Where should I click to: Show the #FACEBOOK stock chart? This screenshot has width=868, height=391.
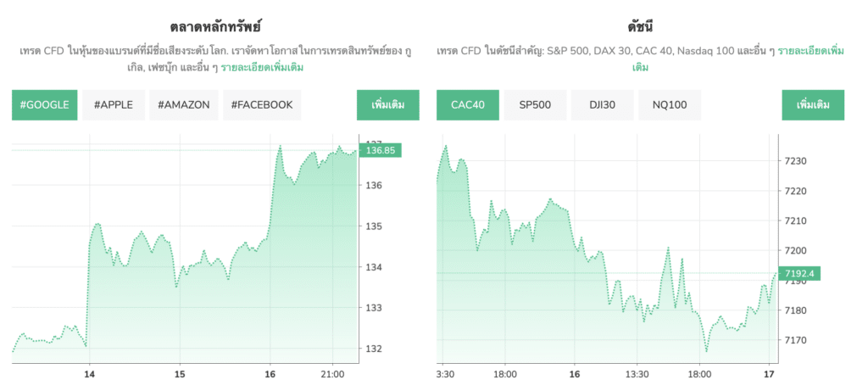262,105
